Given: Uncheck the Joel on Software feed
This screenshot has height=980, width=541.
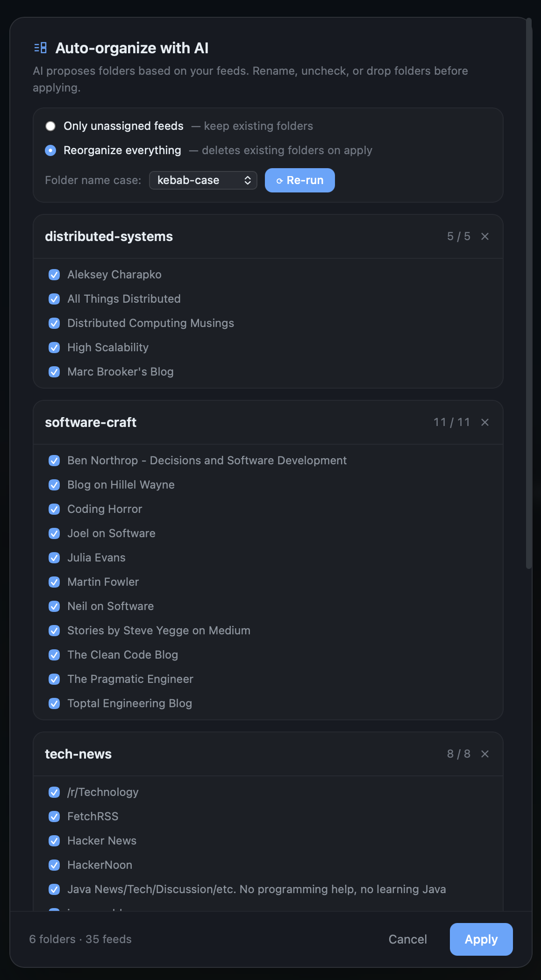Looking at the screenshot, I should tap(54, 533).
